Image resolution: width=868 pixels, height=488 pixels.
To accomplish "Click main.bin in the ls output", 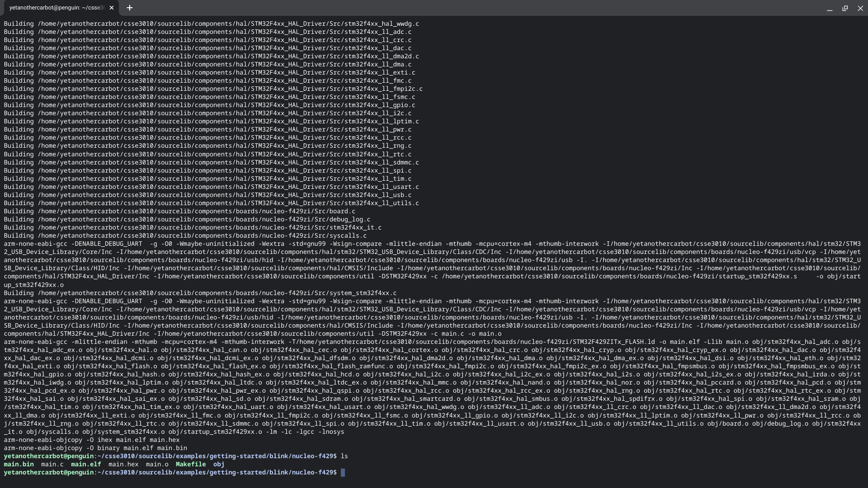I will (19, 464).
